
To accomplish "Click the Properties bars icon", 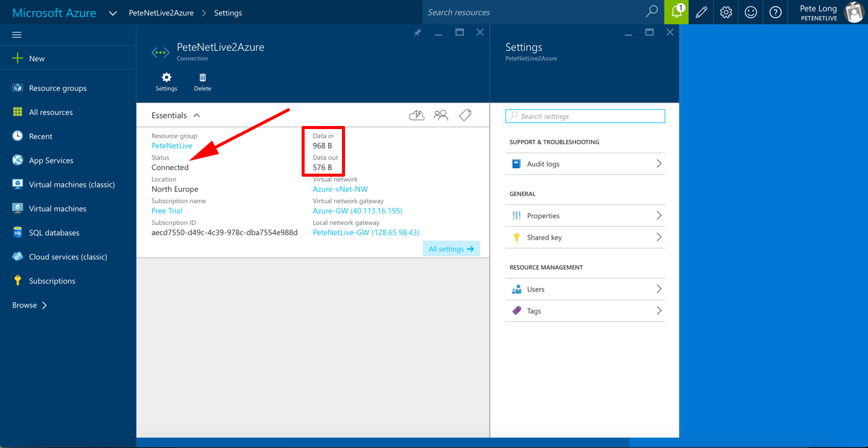I will [x=516, y=216].
